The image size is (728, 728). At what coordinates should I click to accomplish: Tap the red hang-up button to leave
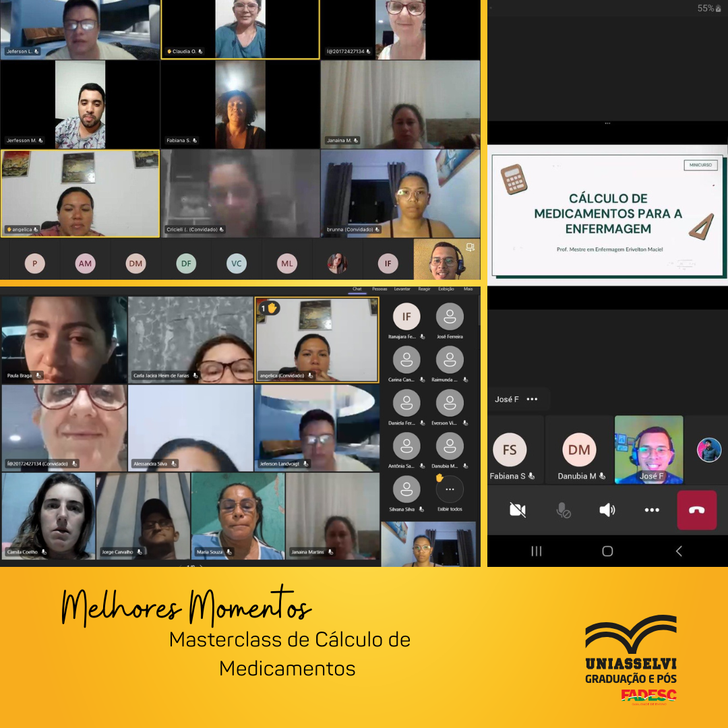pyautogui.click(x=697, y=510)
